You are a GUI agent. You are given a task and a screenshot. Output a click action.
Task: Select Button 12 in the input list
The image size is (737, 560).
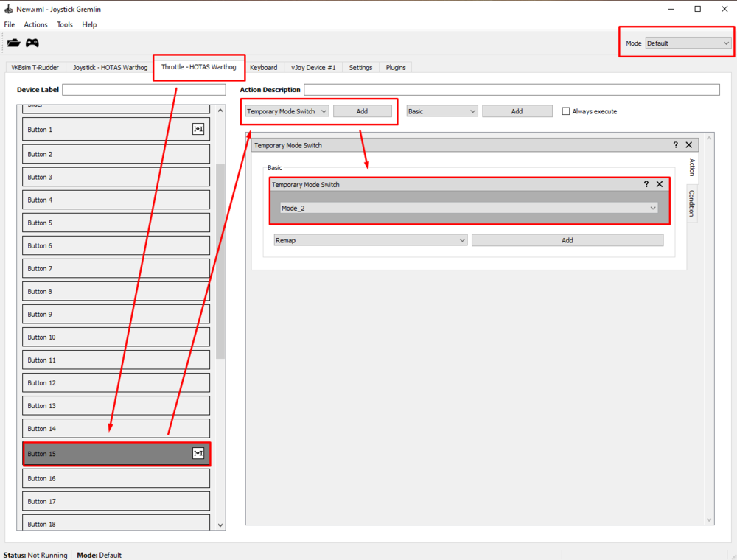coord(116,383)
